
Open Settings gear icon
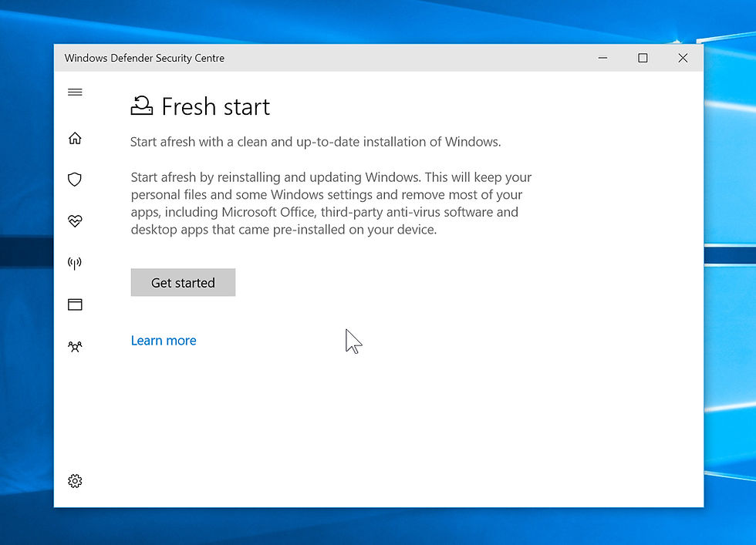(75, 481)
